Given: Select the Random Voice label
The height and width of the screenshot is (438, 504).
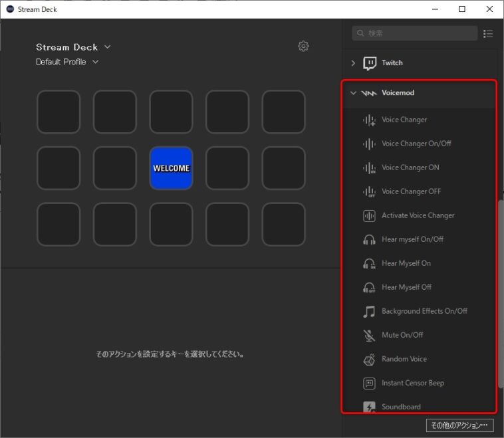Looking at the screenshot, I should tap(404, 359).
